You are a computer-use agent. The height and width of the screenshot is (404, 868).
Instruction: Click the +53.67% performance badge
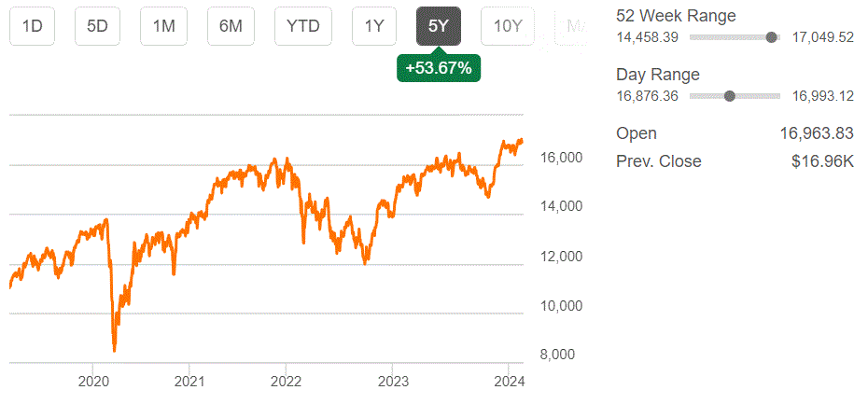click(439, 68)
